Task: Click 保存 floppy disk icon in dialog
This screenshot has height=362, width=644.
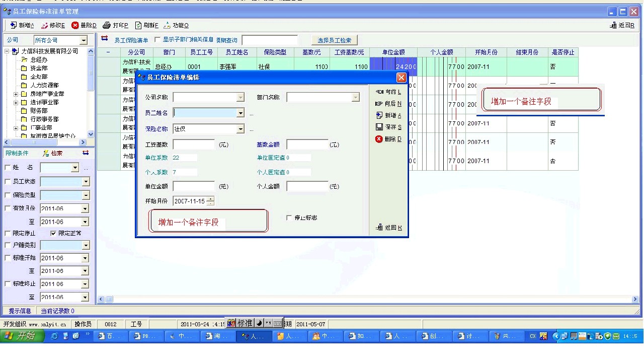Action: click(x=379, y=127)
